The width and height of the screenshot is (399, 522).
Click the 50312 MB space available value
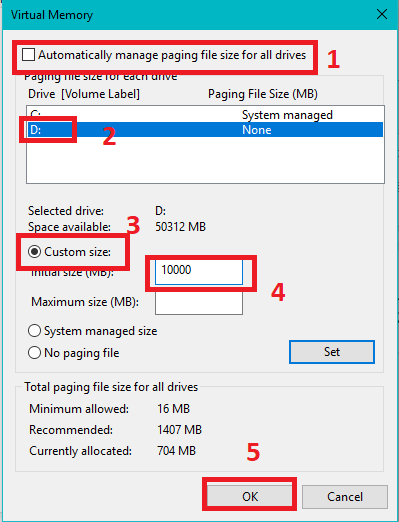(x=180, y=227)
